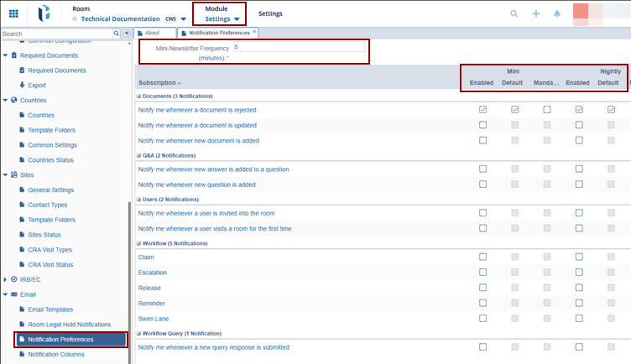Collapse Documents (3 Notifications) group

[x=138, y=96]
